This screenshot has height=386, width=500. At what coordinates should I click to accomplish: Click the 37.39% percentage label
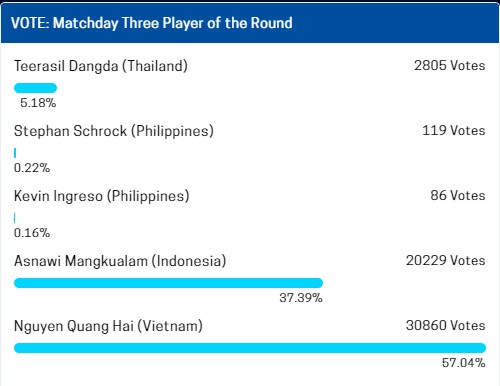tap(301, 298)
